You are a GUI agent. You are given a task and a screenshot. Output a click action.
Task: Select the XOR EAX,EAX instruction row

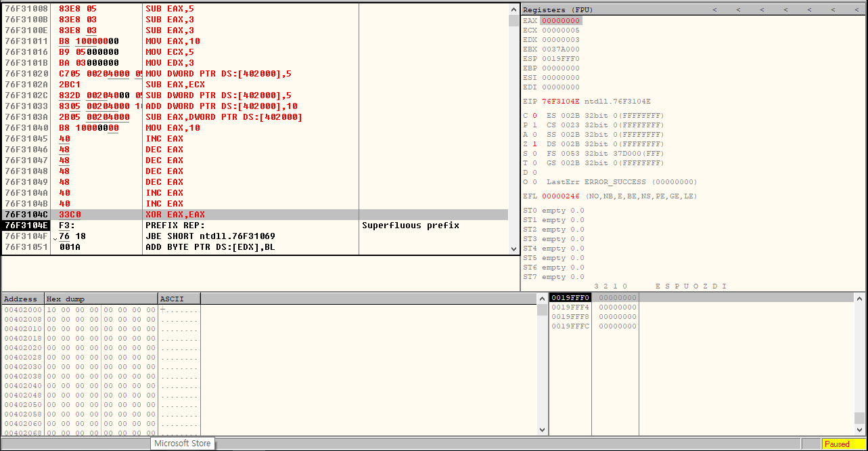tap(254, 215)
